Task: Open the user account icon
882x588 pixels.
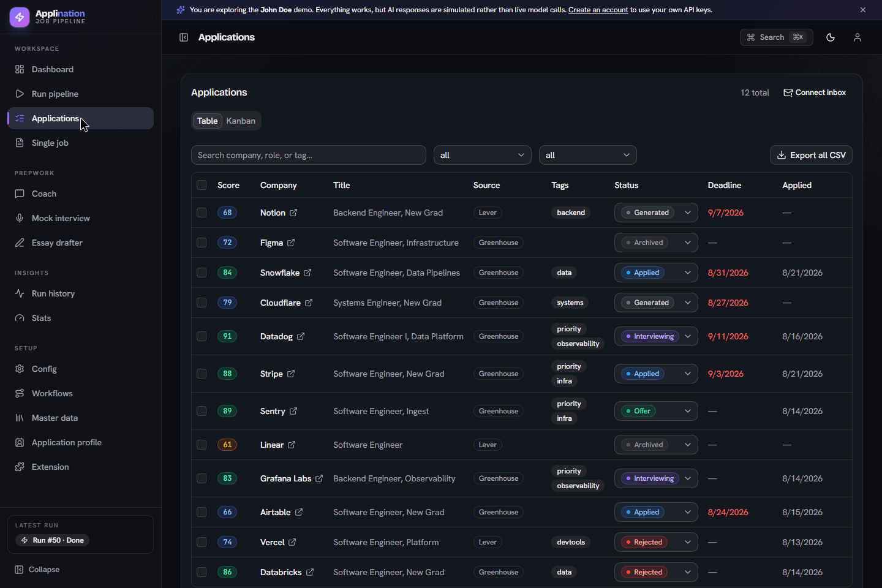Action: click(x=858, y=37)
